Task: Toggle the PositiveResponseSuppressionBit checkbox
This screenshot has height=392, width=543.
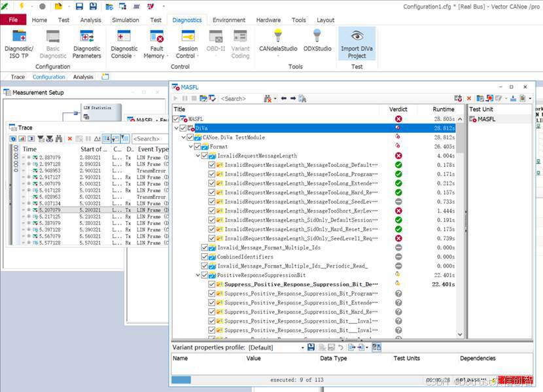Action: click(x=204, y=275)
